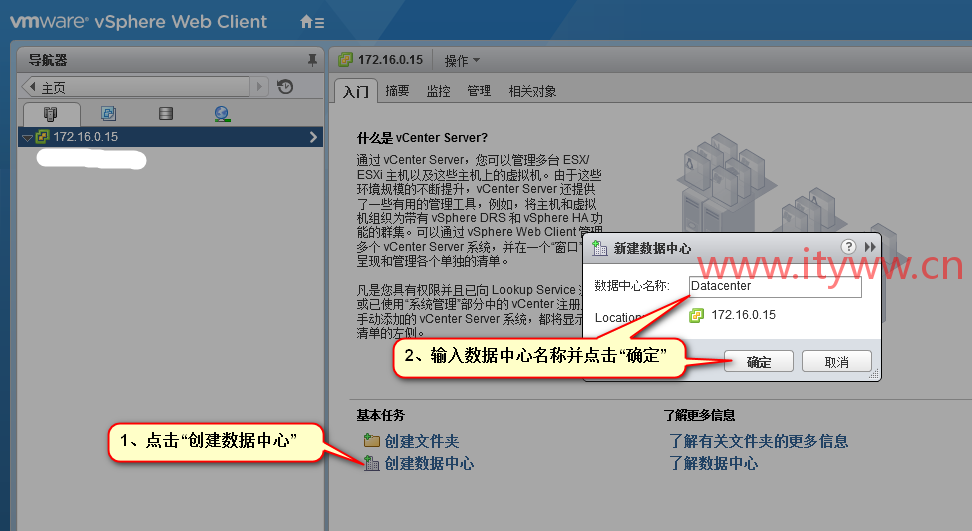Open navigation history clock icon
Viewport: 972px width, 531px height.
click(x=285, y=87)
